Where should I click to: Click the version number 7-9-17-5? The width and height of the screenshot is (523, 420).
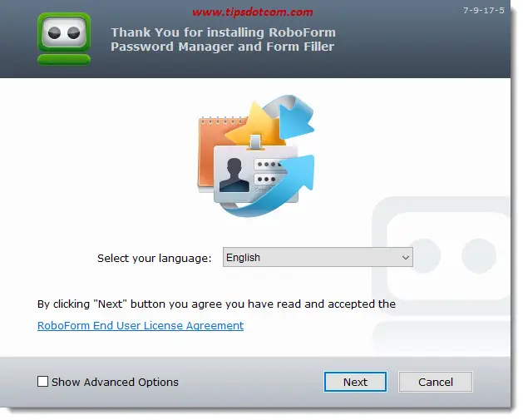coord(484,10)
